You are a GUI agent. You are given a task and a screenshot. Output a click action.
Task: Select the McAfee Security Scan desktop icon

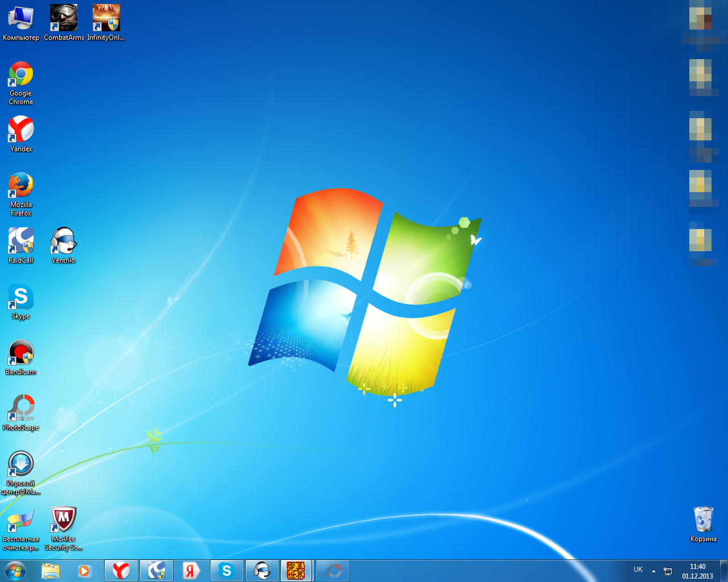[64, 520]
